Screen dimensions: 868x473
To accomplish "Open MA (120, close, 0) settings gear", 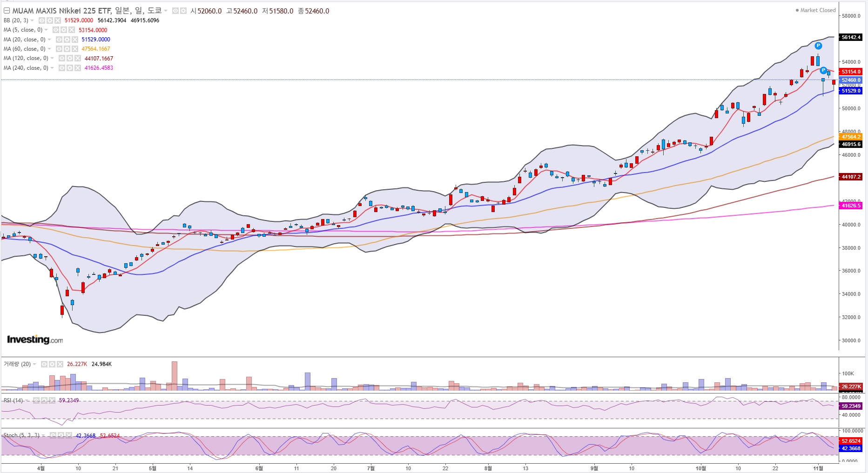I will click(x=70, y=59).
